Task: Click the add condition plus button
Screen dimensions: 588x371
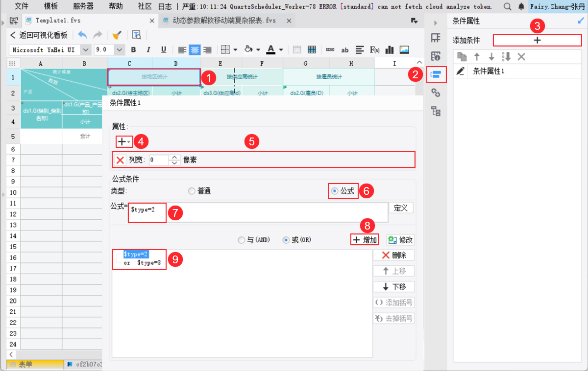Action: click(x=537, y=40)
